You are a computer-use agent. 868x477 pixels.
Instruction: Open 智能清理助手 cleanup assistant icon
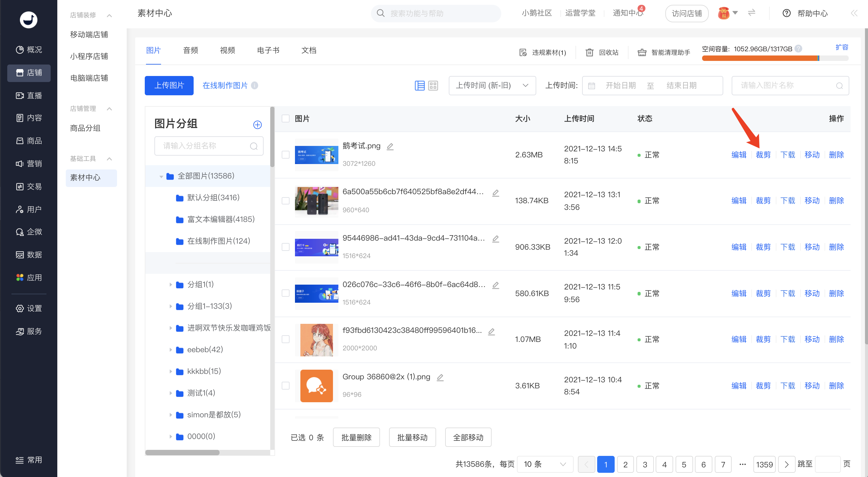click(x=642, y=52)
